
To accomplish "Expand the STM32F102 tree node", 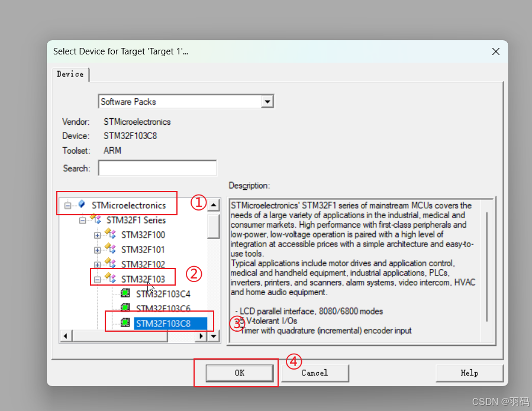I will point(98,265).
